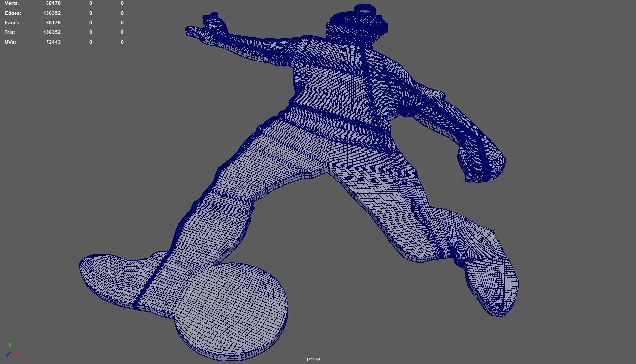Select the Tris row value "136352"
Screen dimensions: 636x364
point(52,32)
